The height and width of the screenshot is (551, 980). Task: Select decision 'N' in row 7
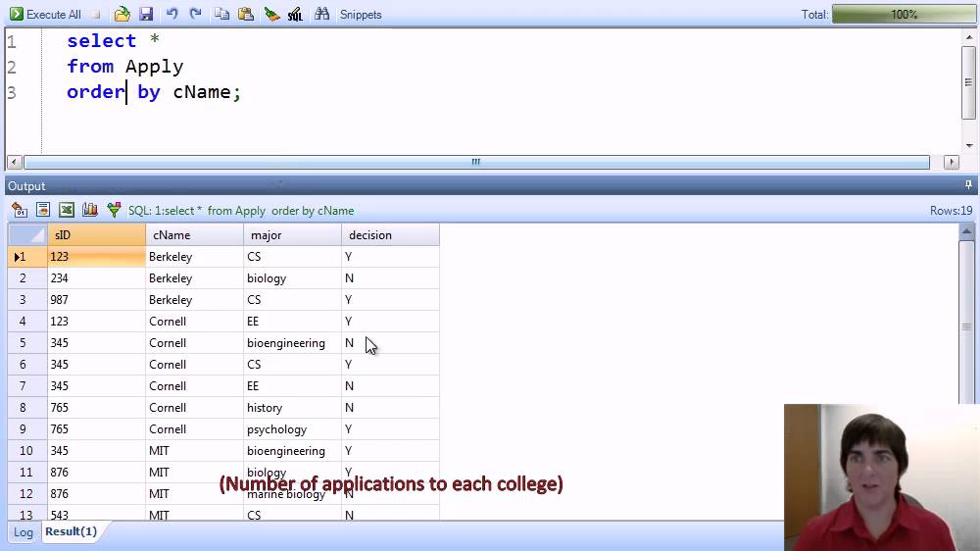[x=391, y=386]
